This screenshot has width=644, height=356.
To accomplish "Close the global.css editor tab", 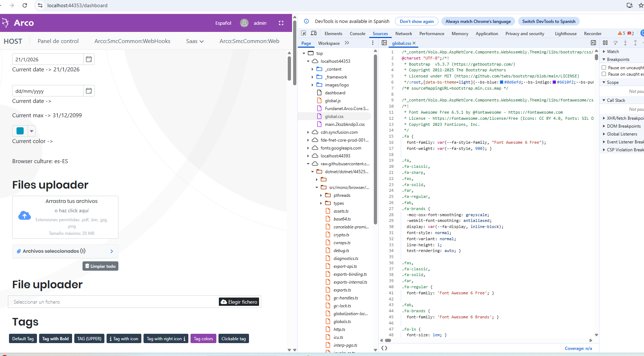I will coord(414,43).
